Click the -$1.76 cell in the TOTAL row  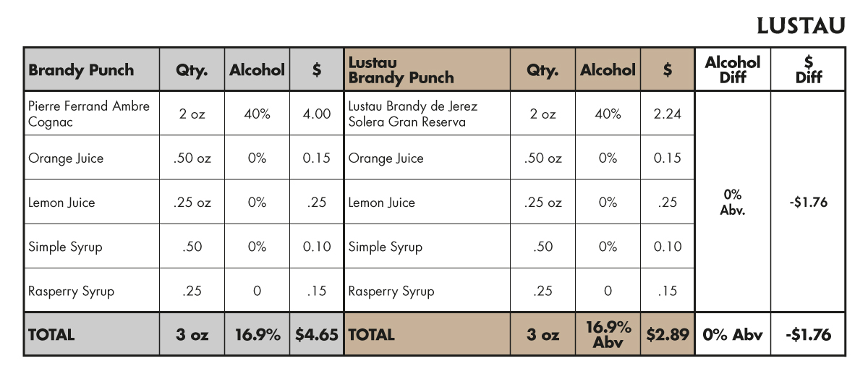[x=808, y=335]
